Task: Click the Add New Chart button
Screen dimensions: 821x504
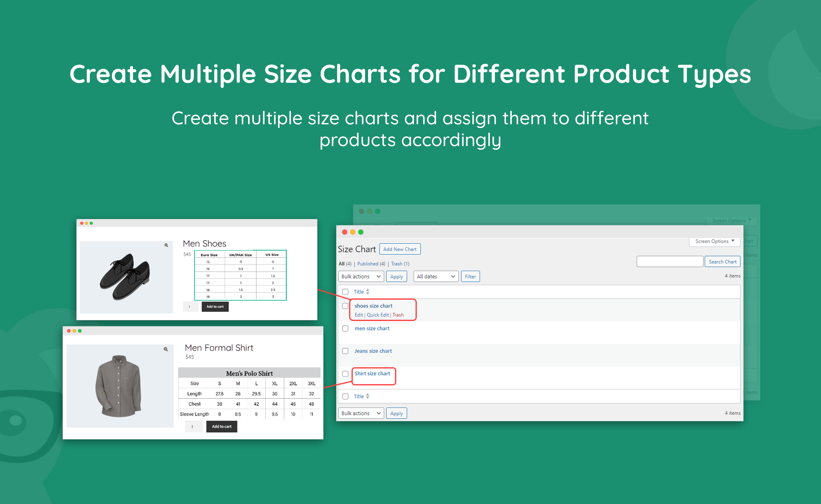Action: 400,249
